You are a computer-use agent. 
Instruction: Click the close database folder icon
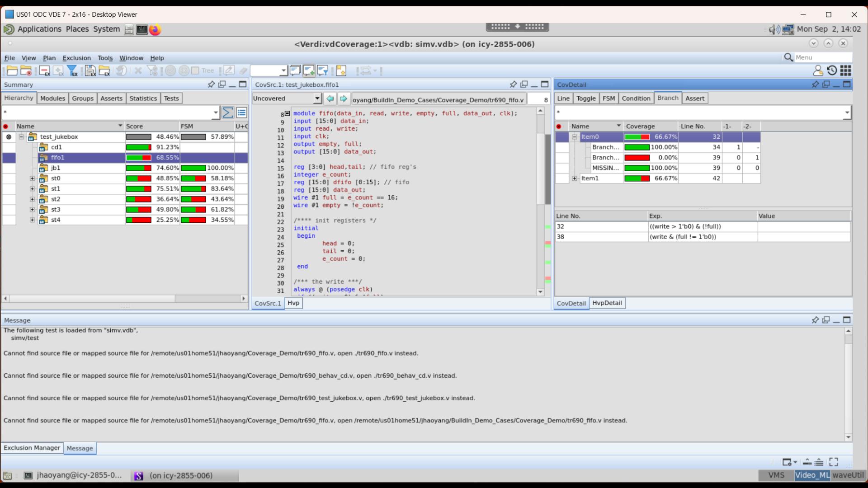pos(26,71)
